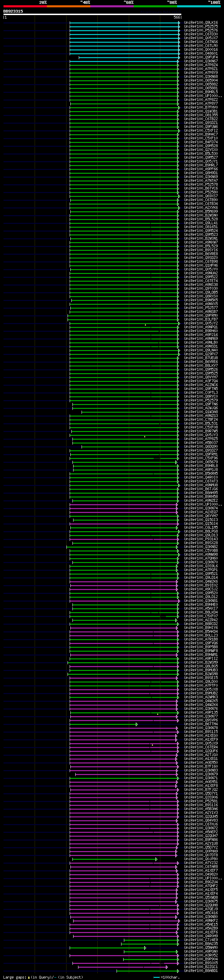Select the UniRef100_C6L1M5 label
Viewport: 224px width, 980px height.
[201, 527]
